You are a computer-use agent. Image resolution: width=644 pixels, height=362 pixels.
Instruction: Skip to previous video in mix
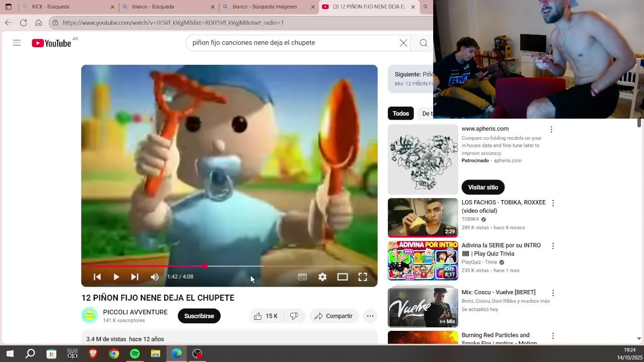(97, 277)
